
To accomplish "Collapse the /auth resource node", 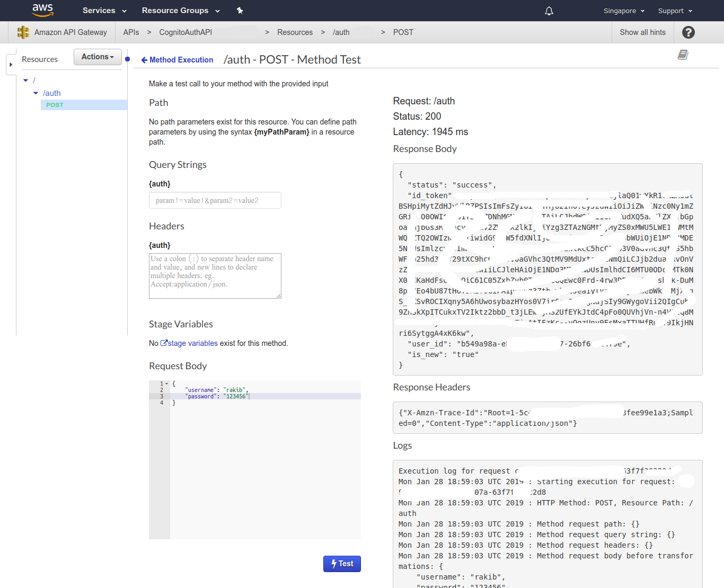I will 36,93.
